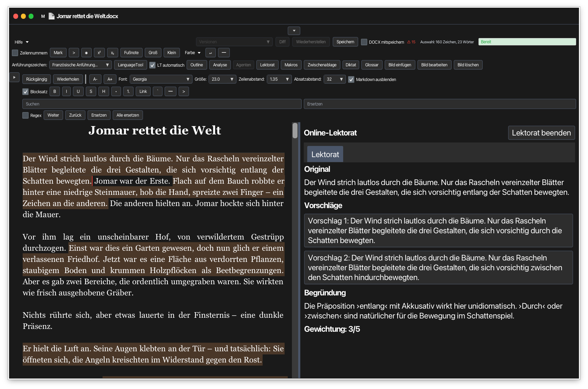The width and height of the screenshot is (588, 389).
Task: Open Makros from the toolbar
Action: click(291, 65)
